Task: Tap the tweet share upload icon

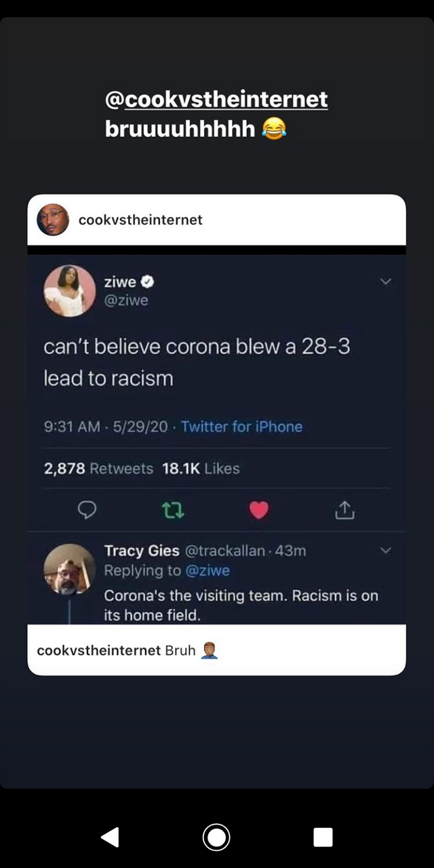Action: click(344, 510)
